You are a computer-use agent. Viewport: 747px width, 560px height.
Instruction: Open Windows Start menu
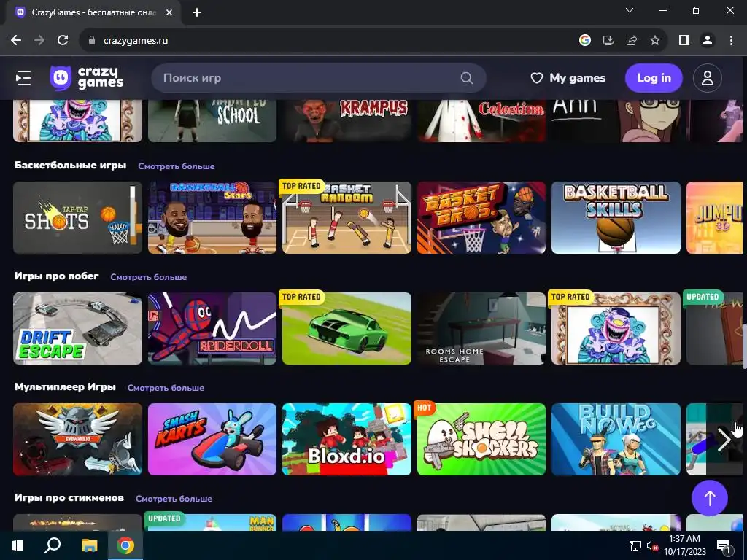[18, 545]
